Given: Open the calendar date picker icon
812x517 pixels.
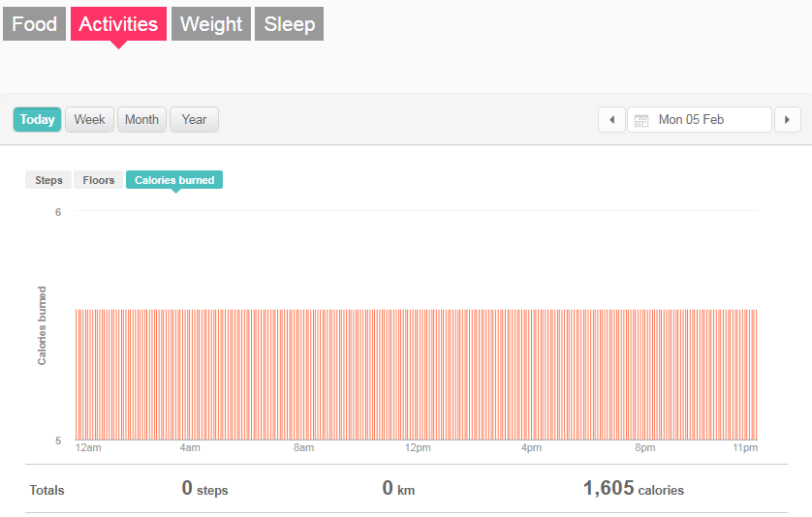Looking at the screenshot, I should [641, 120].
